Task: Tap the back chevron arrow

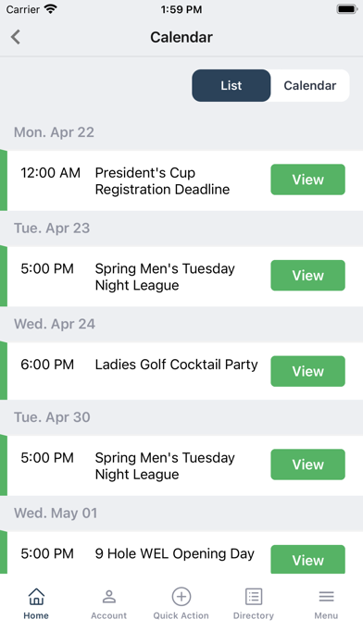Action: (16, 37)
